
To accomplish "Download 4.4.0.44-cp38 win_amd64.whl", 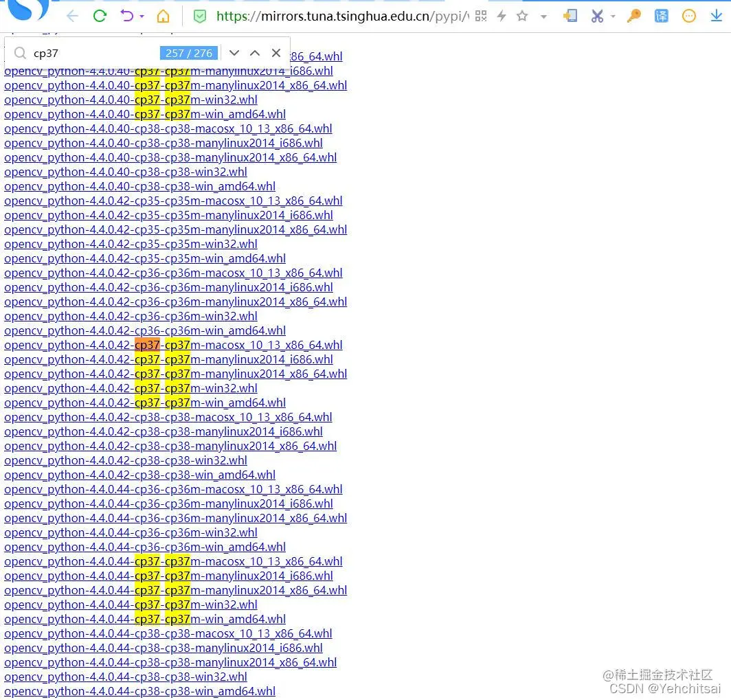I will coord(140,692).
